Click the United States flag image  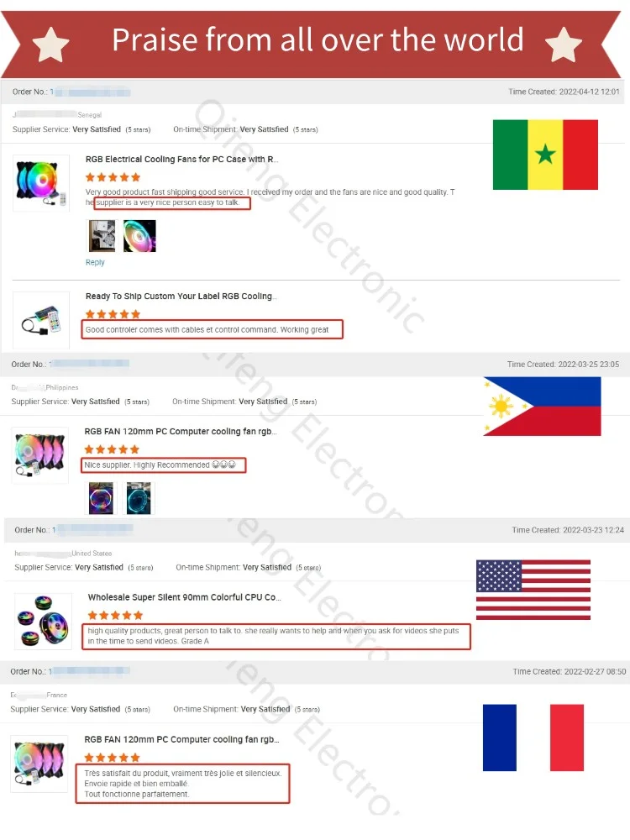[533, 590]
